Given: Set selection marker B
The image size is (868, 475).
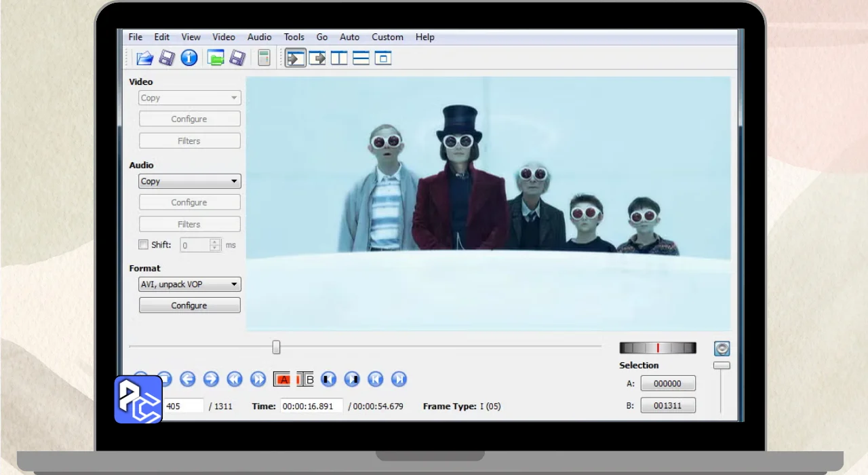Looking at the screenshot, I should click(x=306, y=379).
